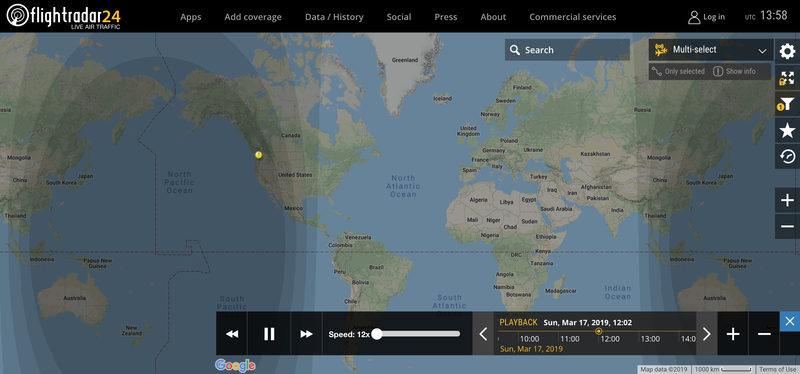Viewport: 800px width, 374px height.
Task: Jump to 11:00 on the timeline
Action: [569, 339]
